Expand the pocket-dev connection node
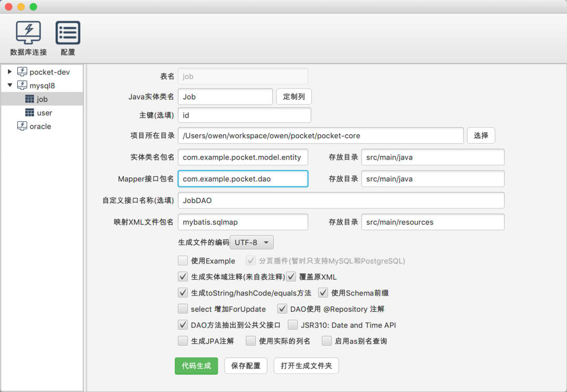This screenshot has width=567, height=392. 9,72
